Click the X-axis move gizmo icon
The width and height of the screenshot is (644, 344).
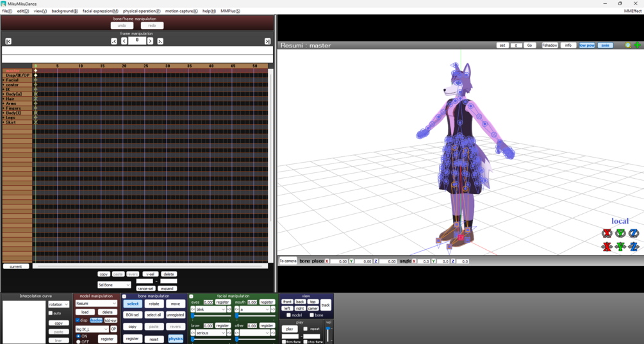[x=607, y=247]
